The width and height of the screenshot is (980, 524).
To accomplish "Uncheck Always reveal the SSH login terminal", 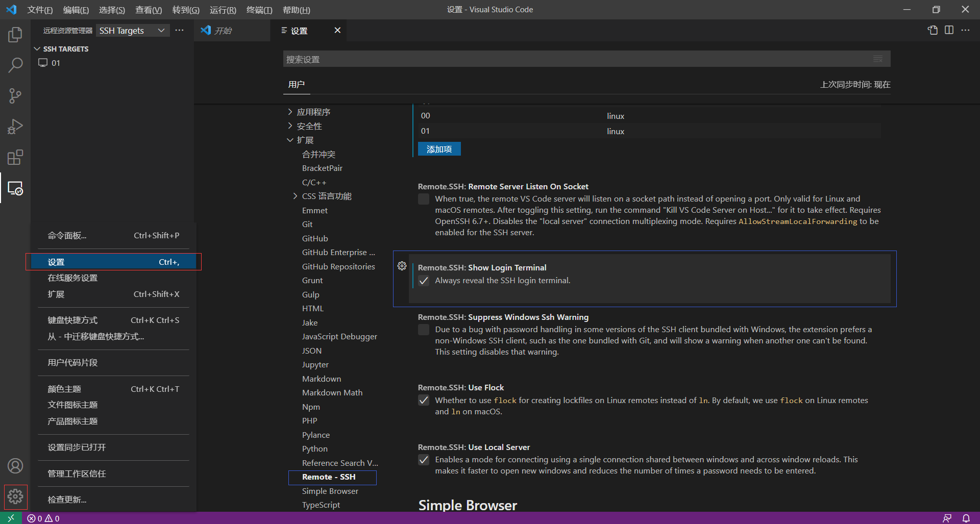I will point(424,281).
